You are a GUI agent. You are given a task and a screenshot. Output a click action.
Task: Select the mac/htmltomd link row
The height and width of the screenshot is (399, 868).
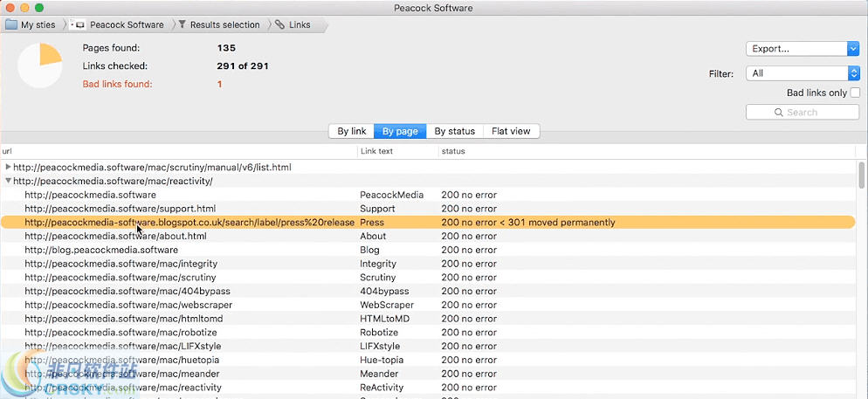[429, 319]
